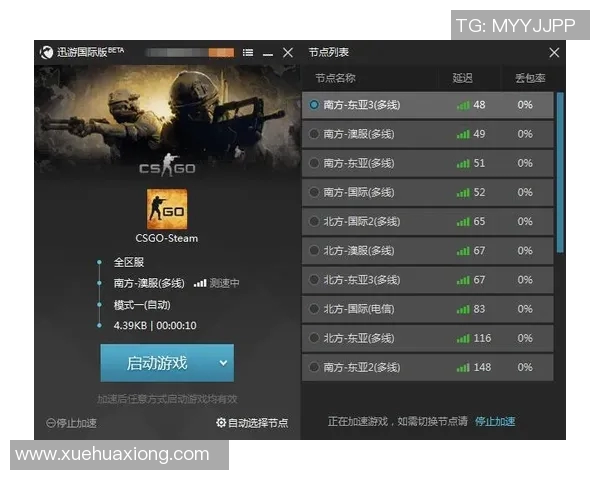Sort by 节点名称 column header
Screen dimensions: 600x480
coord(335,78)
